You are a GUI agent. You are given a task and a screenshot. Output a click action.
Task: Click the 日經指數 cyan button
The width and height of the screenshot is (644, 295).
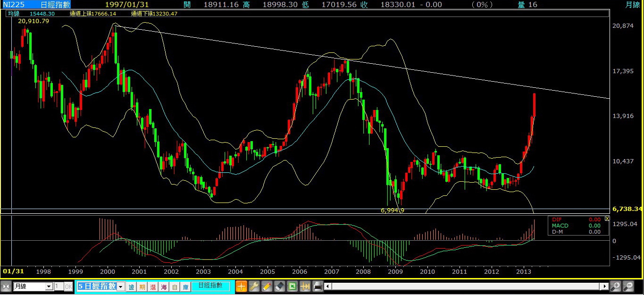210,286
